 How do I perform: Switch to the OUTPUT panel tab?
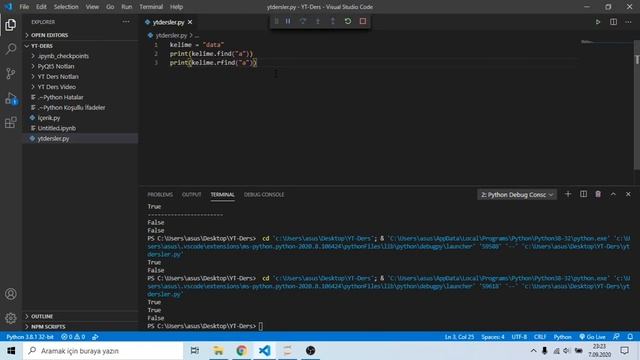[x=191, y=195]
